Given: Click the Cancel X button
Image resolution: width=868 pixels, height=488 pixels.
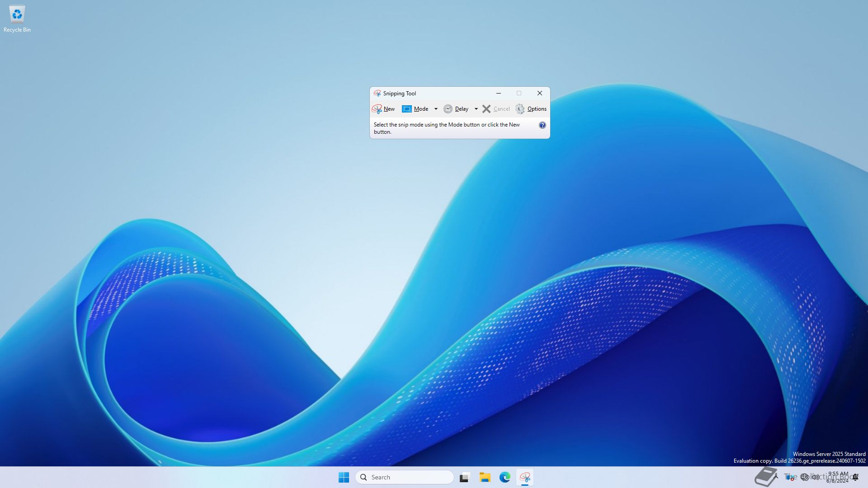Looking at the screenshot, I should pos(486,109).
